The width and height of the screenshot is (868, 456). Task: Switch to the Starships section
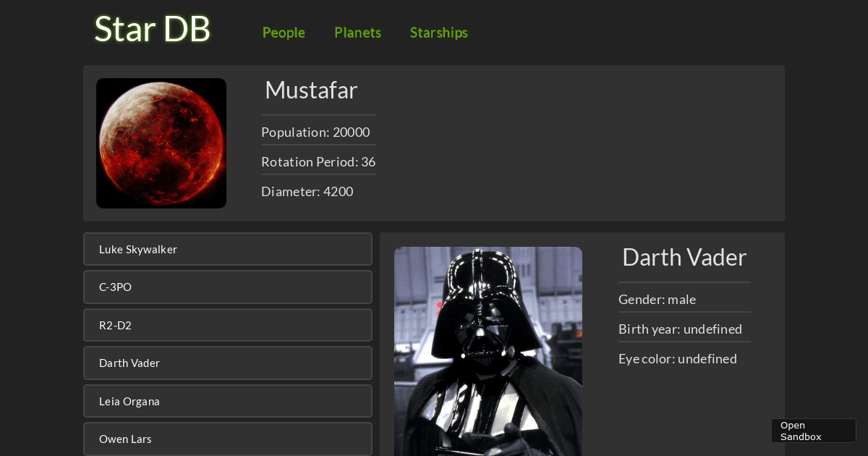(x=439, y=33)
